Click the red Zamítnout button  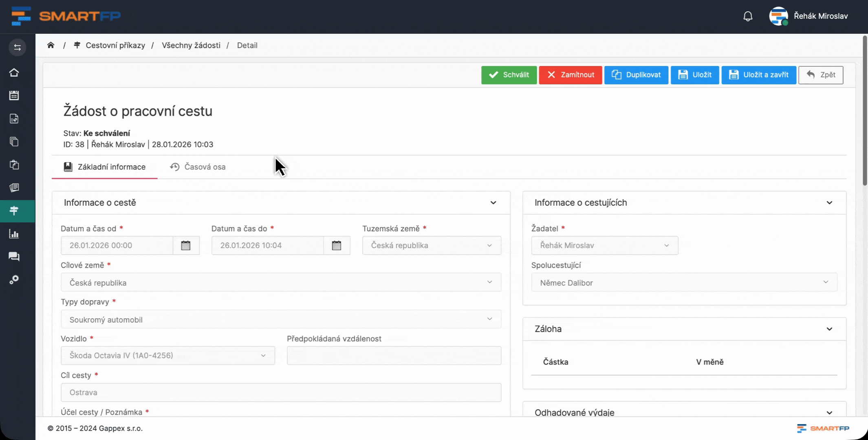click(x=570, y=75)
